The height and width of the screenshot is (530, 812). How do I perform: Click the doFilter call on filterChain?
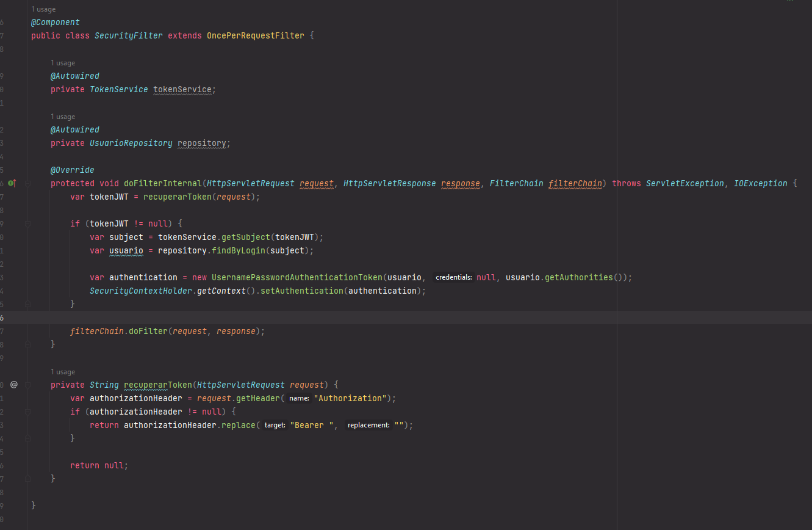coord(148,331)
